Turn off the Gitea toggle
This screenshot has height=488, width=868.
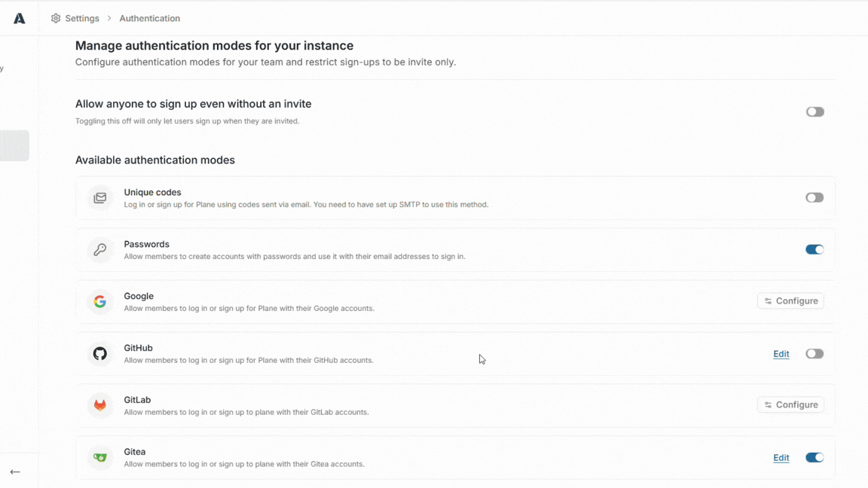coord(815,458)
